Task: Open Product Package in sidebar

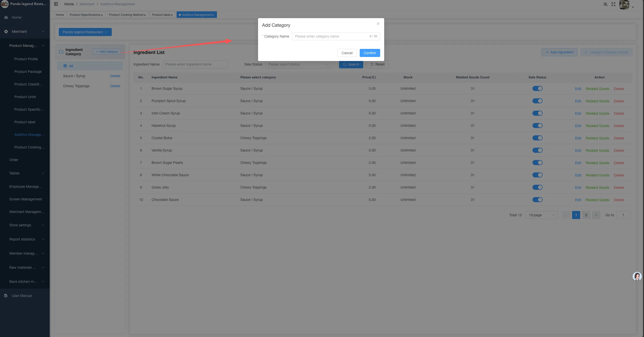Action: [28, 72]
